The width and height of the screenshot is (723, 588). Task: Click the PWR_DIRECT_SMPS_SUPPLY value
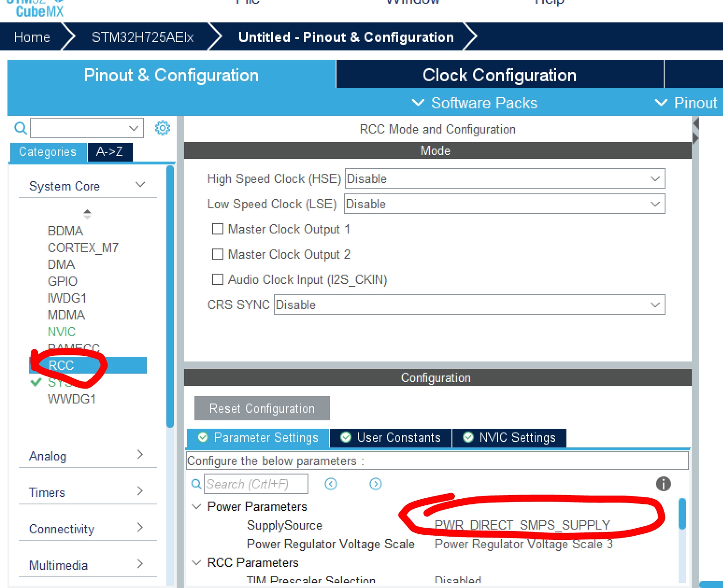pos(523,525)
